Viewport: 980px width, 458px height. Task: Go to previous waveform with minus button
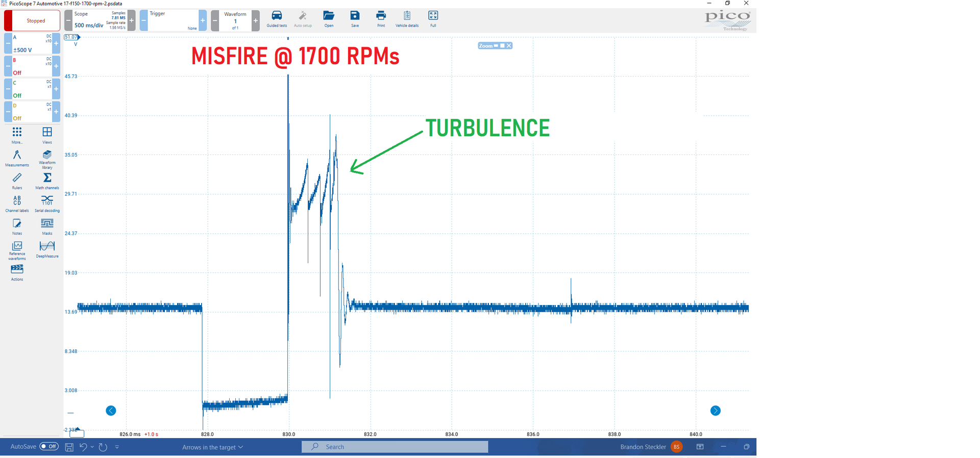[215, 20]
